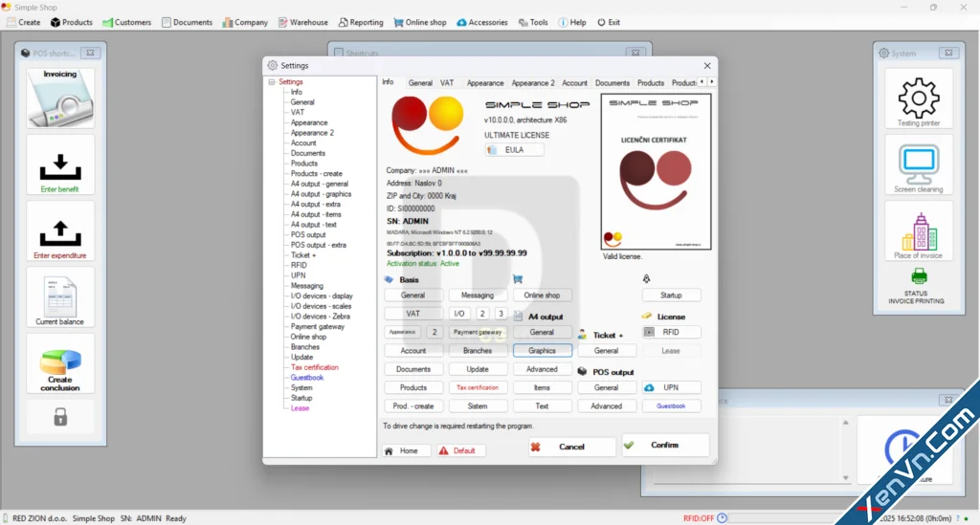
Task: Click the Online shop button in Basis
Action: pos(542,295)
